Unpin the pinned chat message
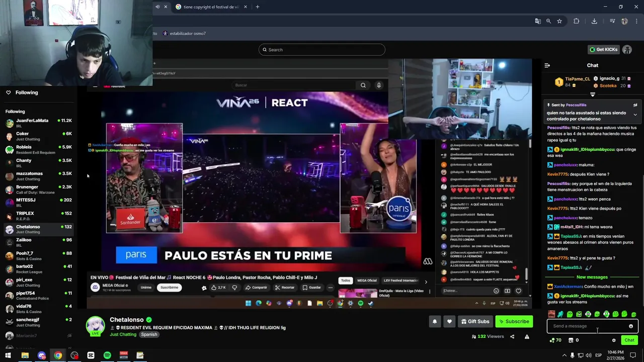Image resolution: width=644 pixels, height=362 pixels. (635, 105)
